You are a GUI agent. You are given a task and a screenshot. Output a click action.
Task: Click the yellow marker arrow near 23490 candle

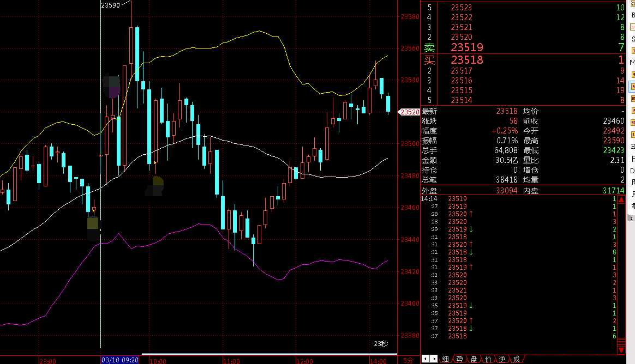(x=155, y=162)
